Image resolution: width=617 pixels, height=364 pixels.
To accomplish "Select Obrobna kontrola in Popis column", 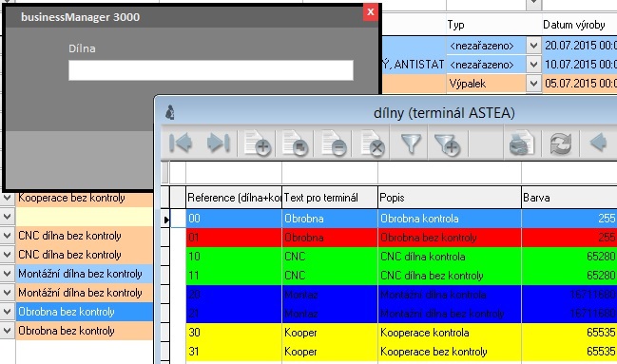I will click(x=450, y=219).
